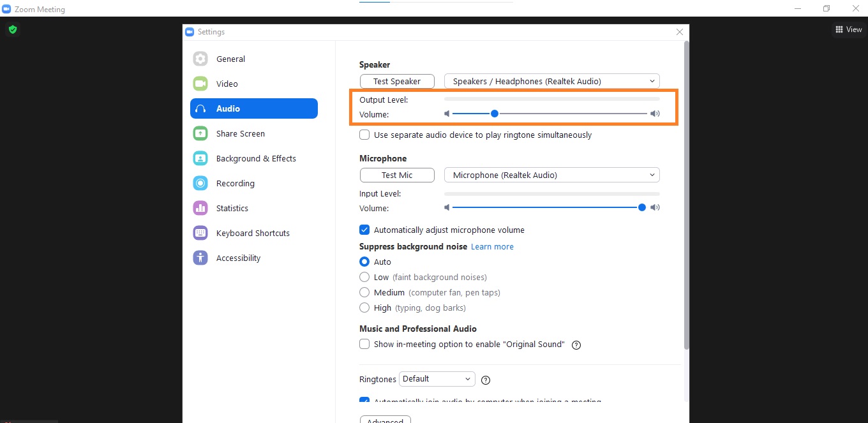Image resolution: width=868 pixels, height=423 pixels.
Task: Open the Learn more link
Action: [x=492, y=247]
